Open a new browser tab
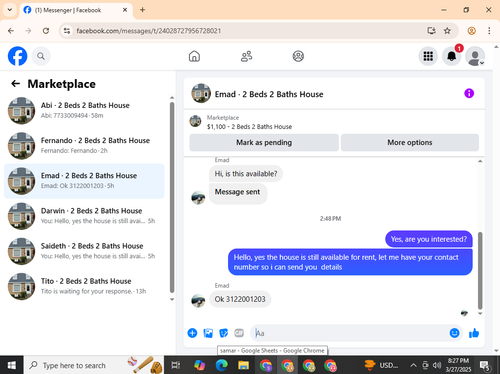This screenshot has width=500, height=374. pos(142,10)
